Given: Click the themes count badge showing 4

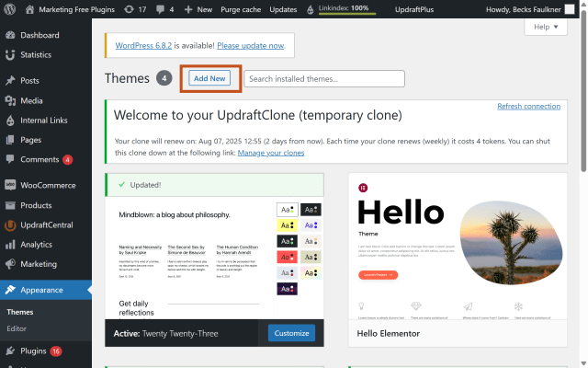Looking at the screenshot, I should click(x=164, y=78).
